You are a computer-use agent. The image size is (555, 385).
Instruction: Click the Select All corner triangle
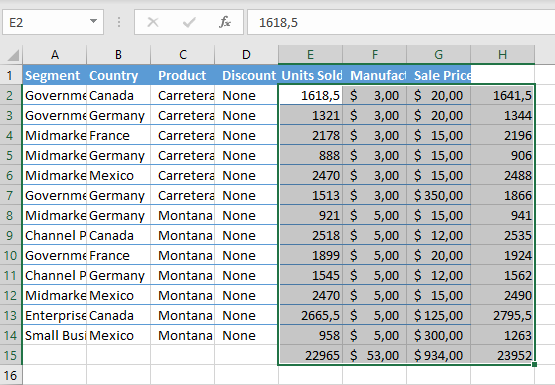[x=13, y=55]
